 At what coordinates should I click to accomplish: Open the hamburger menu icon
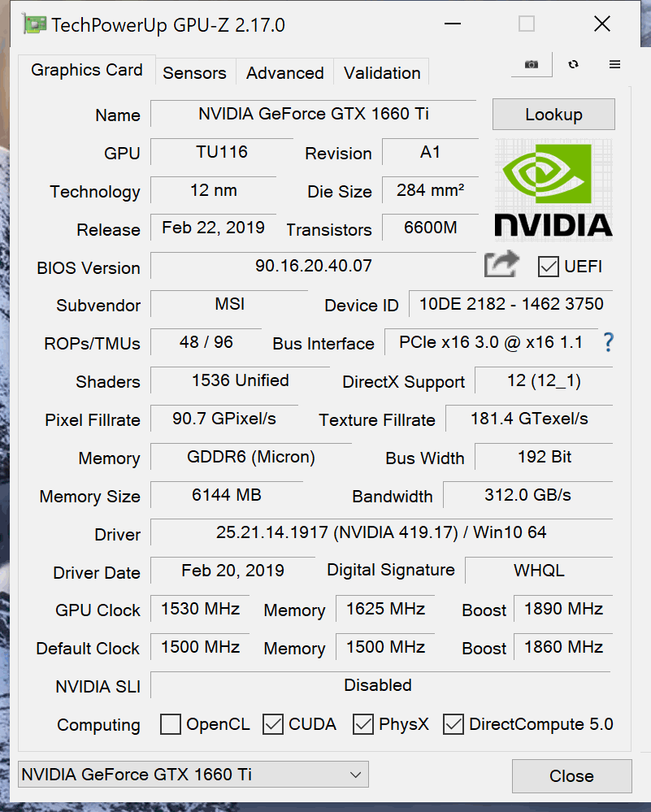click(x=614, y=64)
